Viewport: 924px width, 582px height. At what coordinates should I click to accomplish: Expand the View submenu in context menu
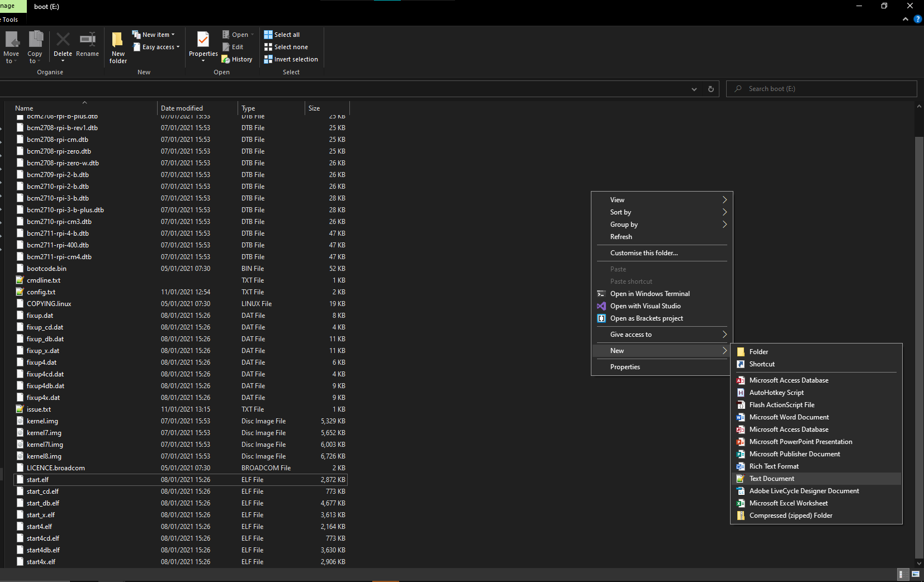pos(661,200)
